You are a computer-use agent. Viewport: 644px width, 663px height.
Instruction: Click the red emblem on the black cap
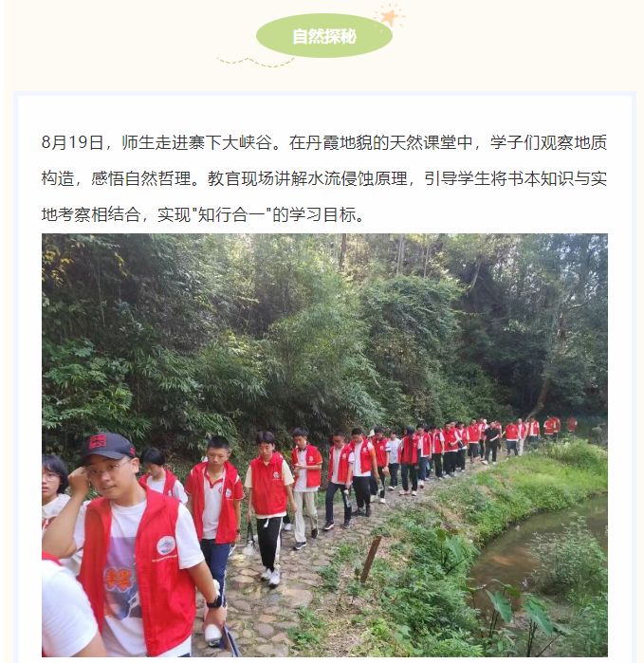[x=98, y=442]
